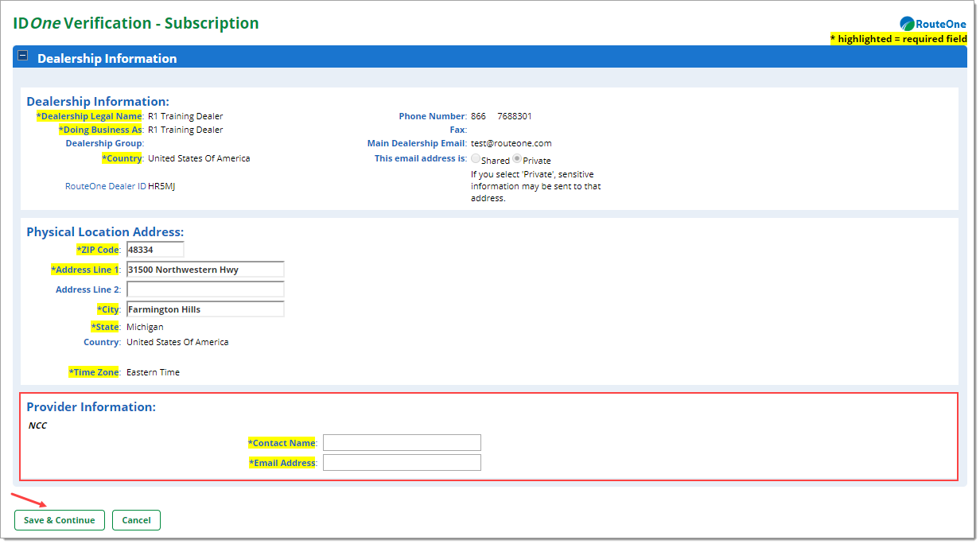
Task: Click the phone number 7688301
Action: (515, 116)
